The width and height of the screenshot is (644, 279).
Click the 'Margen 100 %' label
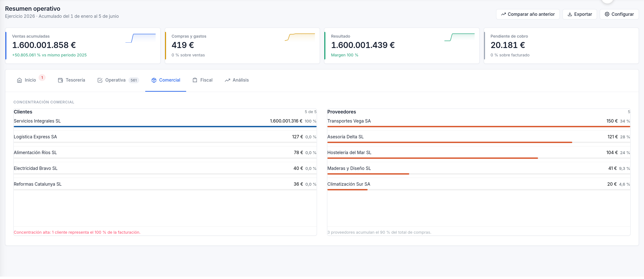pos(344,55)
